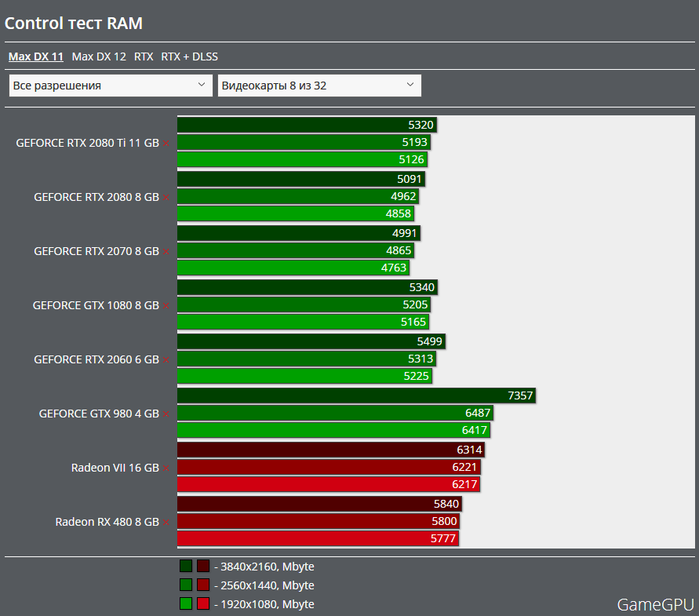699x616 pixels.
Task: Click dark red 3840x2160 legend swatch
Action: click(x=203, y=566)
